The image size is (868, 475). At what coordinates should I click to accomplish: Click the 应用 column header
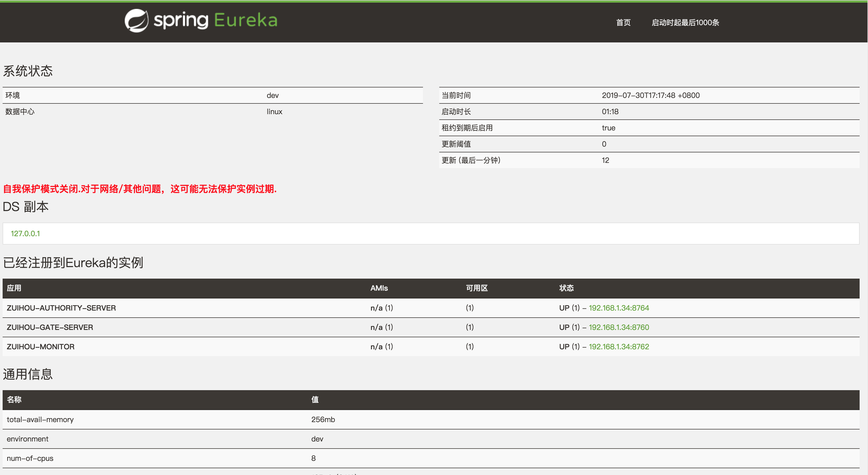[x=14, y=288]
